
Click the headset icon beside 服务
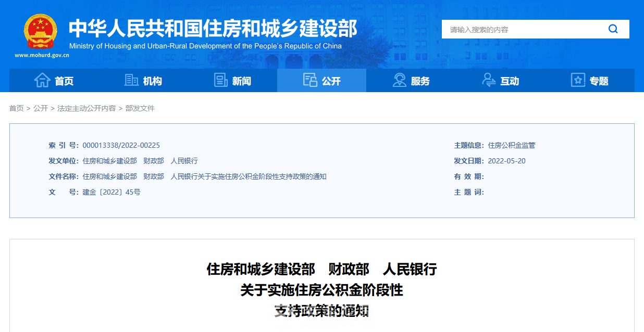[400, 80]
